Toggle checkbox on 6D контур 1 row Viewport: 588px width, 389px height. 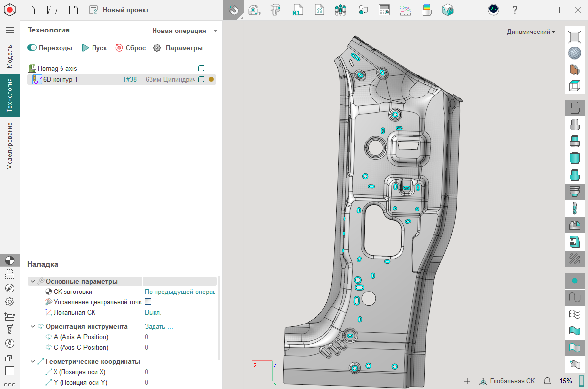pos(201,79)
